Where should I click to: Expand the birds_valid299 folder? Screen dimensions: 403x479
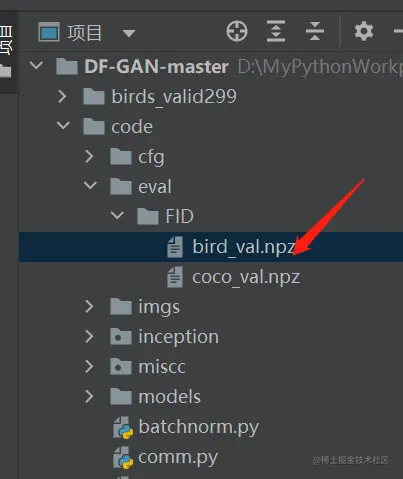[x=62, y=96]
